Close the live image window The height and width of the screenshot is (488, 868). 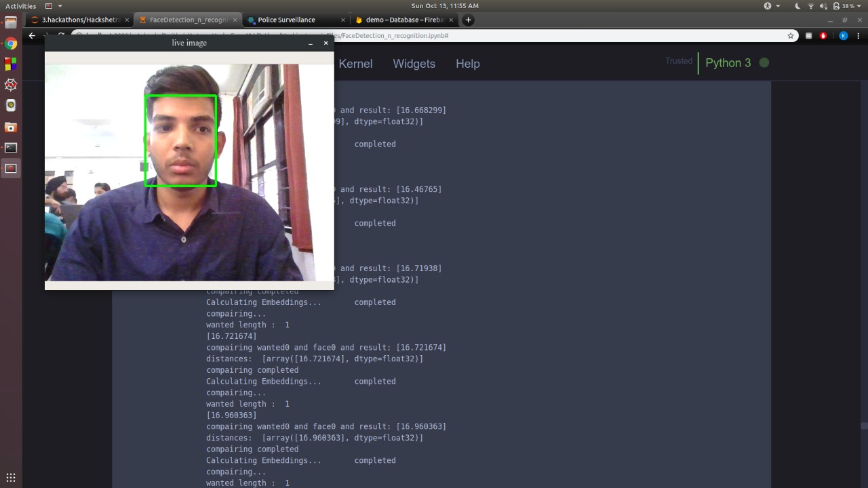coord(325,43)
